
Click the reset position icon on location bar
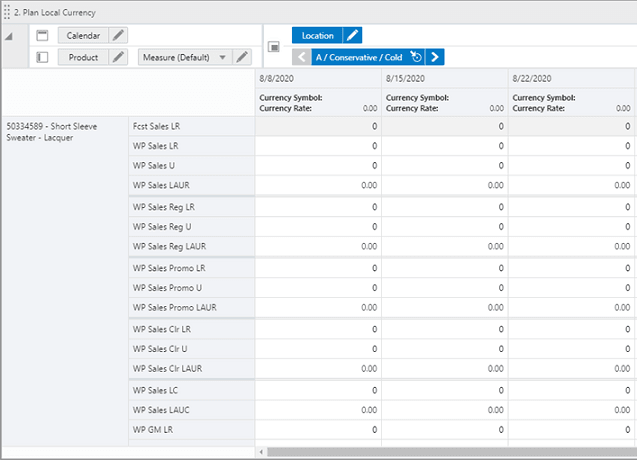(416, 57)
